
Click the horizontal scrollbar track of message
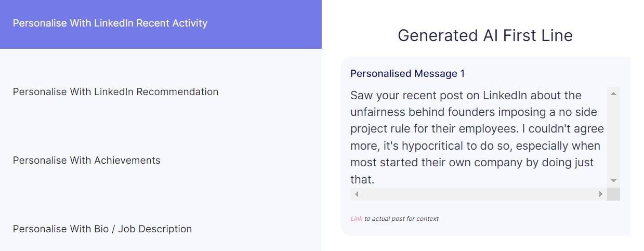478,194
